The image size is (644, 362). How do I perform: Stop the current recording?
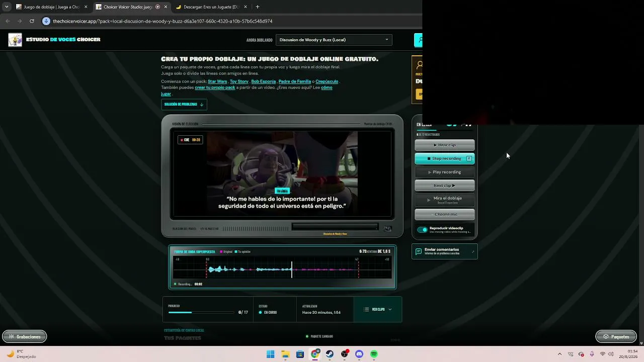click(x=445, y=159)
